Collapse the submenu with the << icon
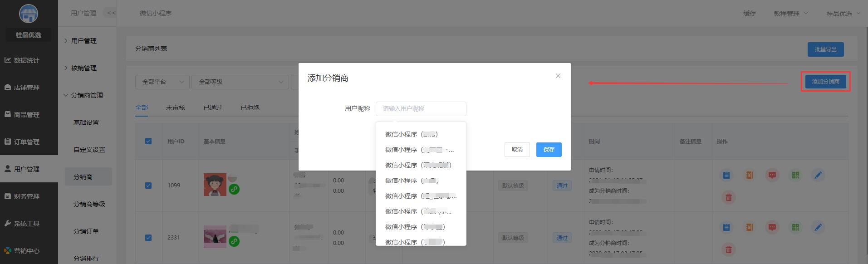Viewport: 868px width, 264px height. point(111,13)
